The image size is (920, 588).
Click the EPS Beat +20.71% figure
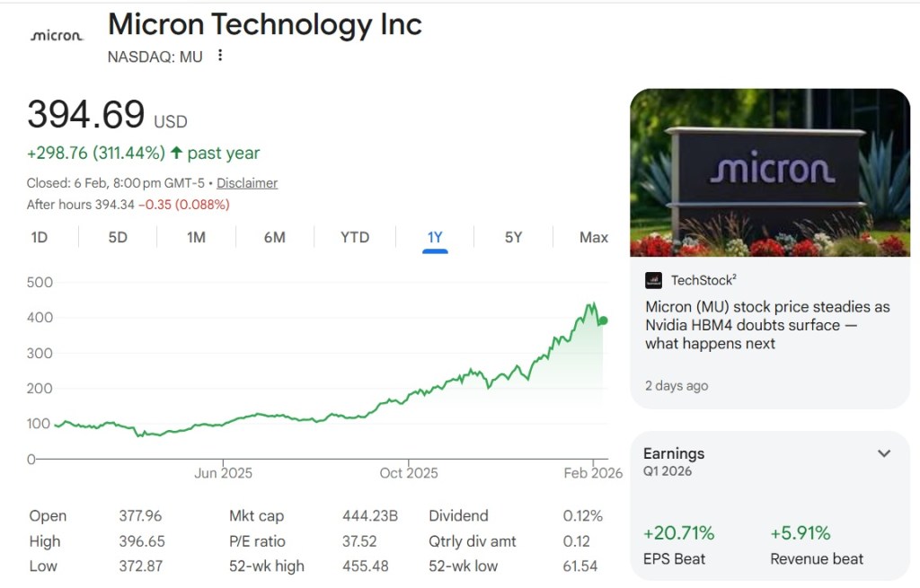(678, 533)
